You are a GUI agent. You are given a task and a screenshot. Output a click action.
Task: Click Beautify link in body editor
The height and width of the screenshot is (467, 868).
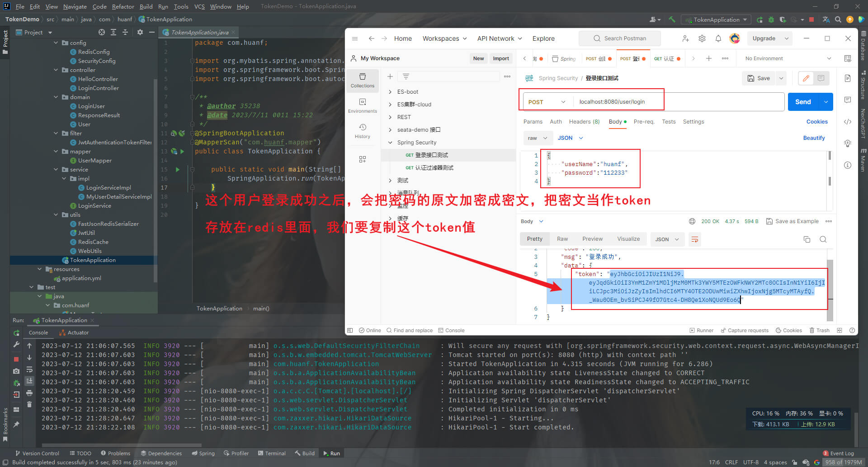(814, 138)
